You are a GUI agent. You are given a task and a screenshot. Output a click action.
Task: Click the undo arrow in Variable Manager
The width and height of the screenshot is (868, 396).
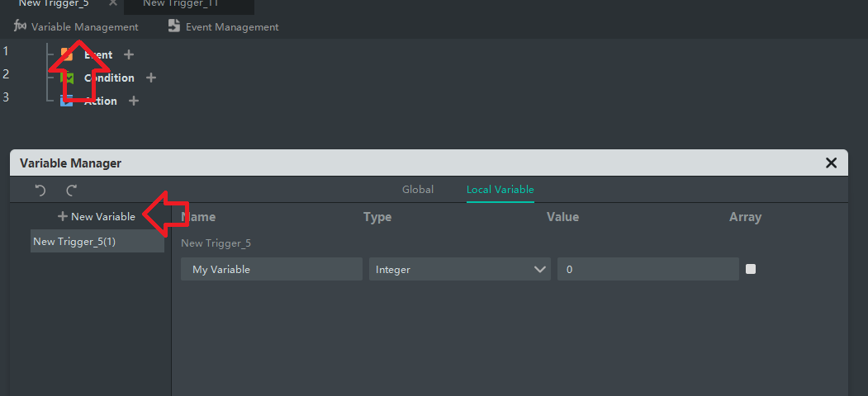pos(40,191)
